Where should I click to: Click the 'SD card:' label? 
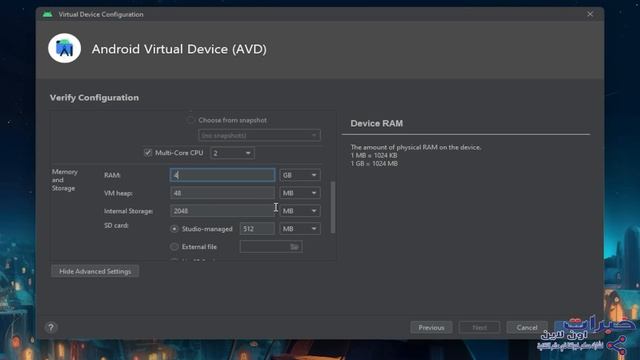tap(116, 225)
